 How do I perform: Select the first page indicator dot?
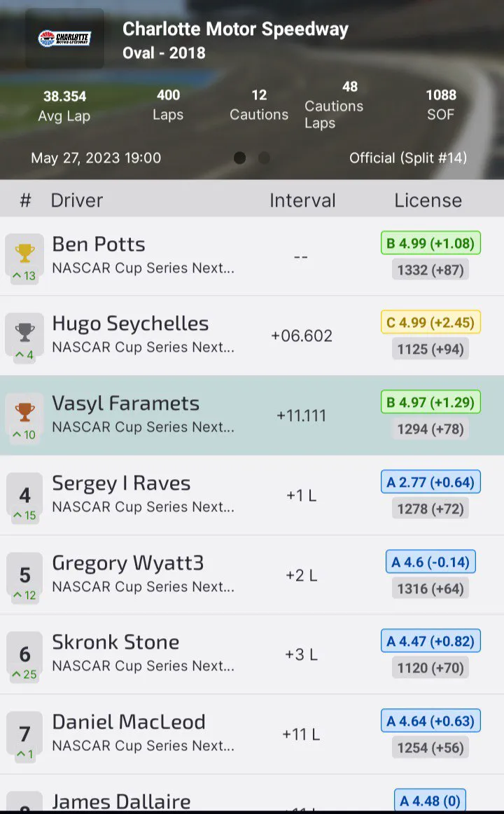239,158
